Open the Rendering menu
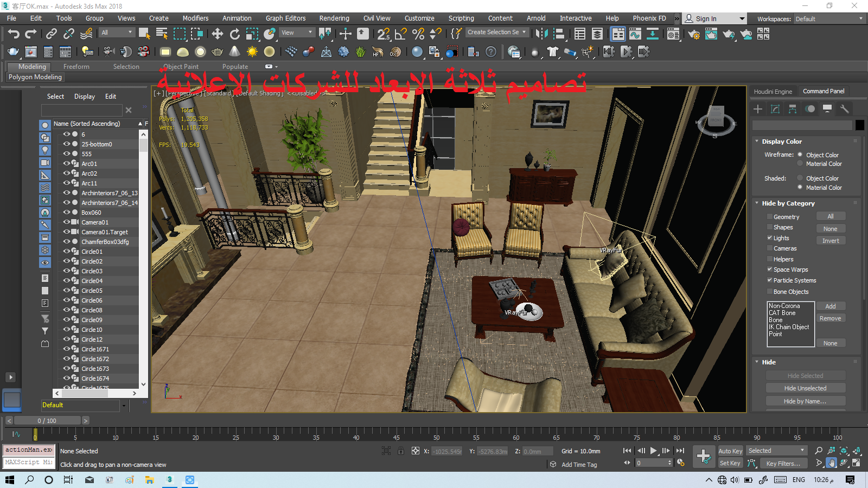The image size is (868, 488). click(334, 18)
